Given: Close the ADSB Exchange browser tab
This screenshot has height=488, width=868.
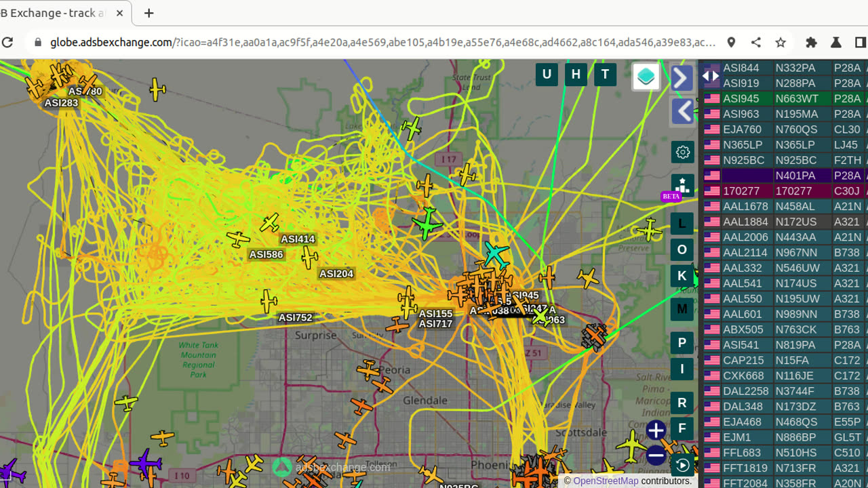Looking at the screenshot, I should point(120,13).
